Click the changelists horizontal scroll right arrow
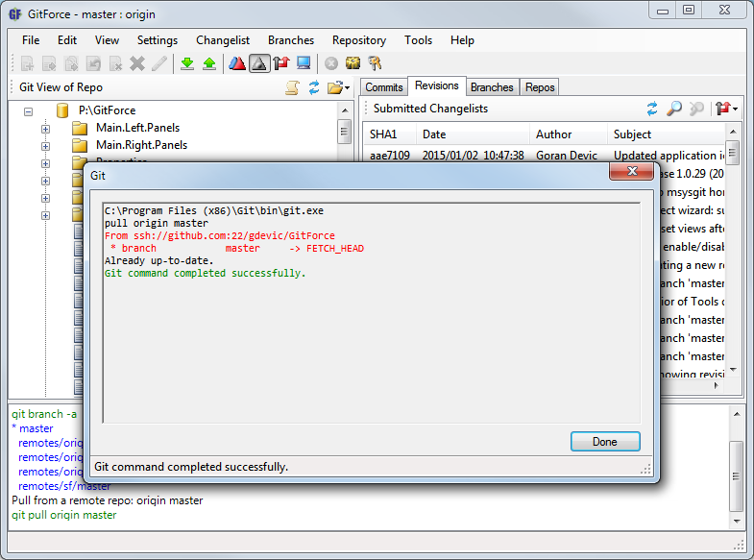754x560 pixels. tap(717, 385)
